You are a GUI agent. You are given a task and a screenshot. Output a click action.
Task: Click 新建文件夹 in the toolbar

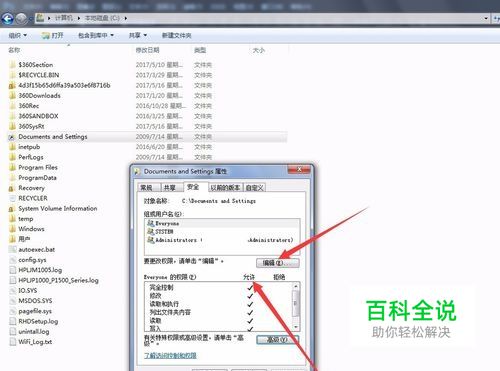pyautogui.click(x=176, y=35)
